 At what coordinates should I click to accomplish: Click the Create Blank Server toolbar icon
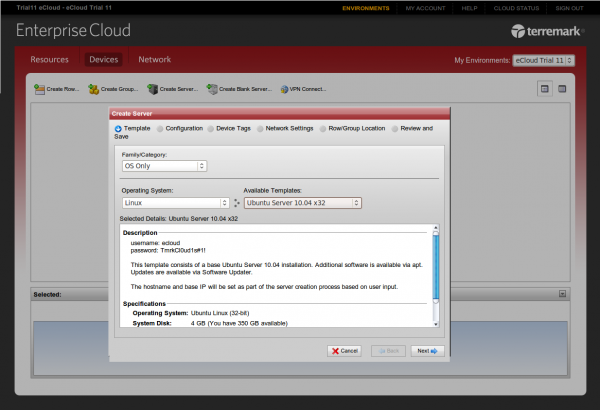[x=212, y=89]
